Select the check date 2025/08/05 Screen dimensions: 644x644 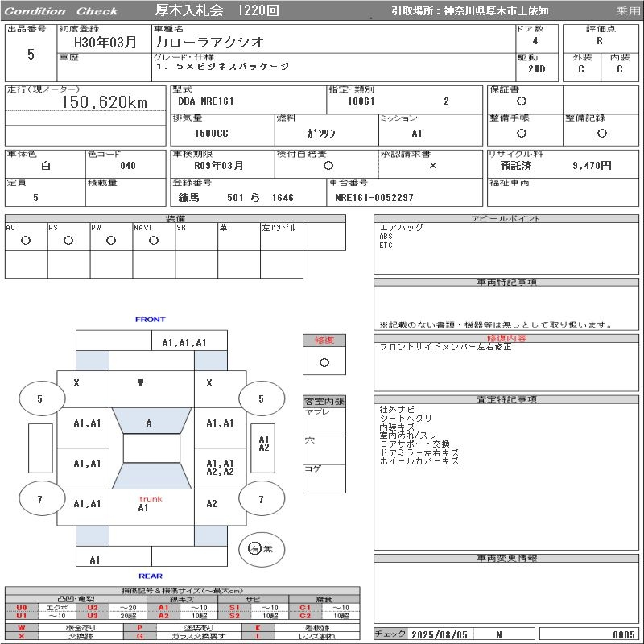click(440, 634)
